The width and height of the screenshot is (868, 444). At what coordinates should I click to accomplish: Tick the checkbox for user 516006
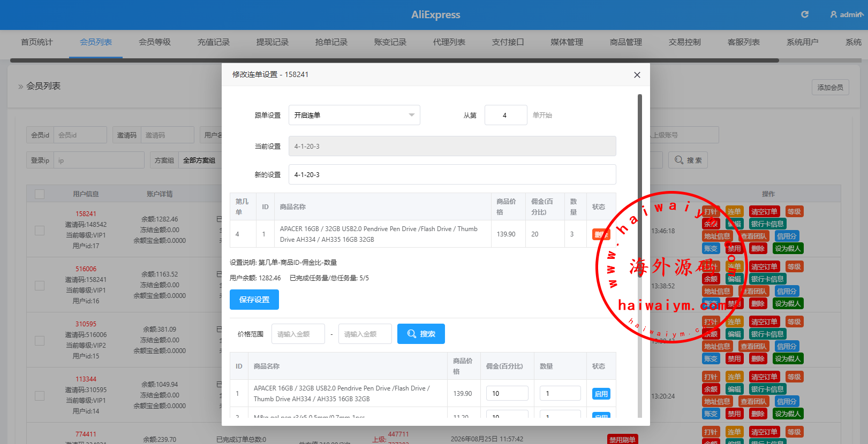click(40, 285)
